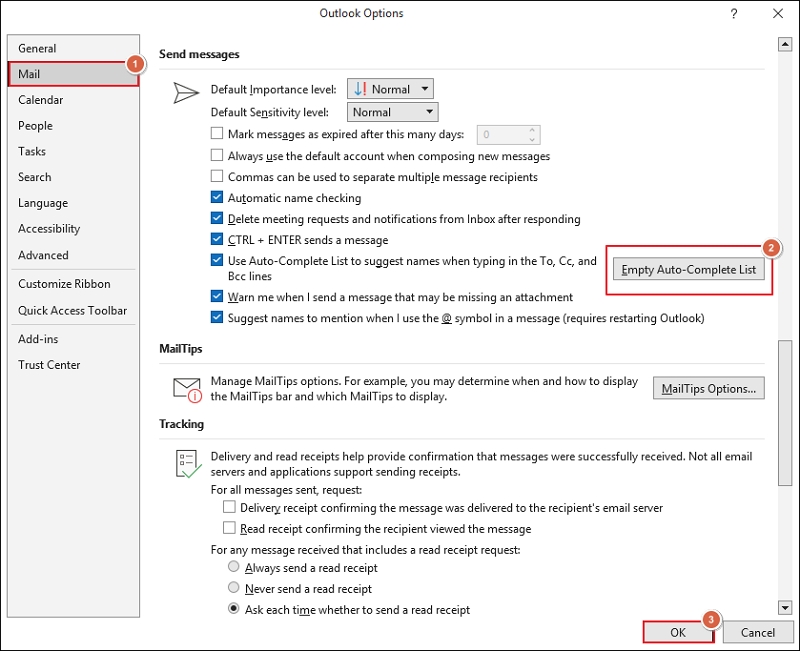Click the Send messages paper plane icon
This screenshot has width=800, height=651.
(x=186, y=93)
